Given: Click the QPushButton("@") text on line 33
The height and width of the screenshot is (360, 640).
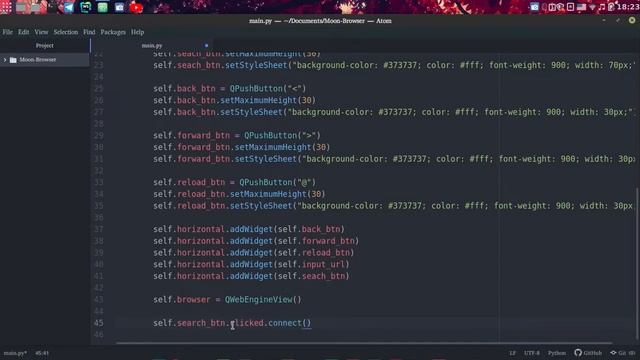Looking at the screenshot, I should 278,182.
